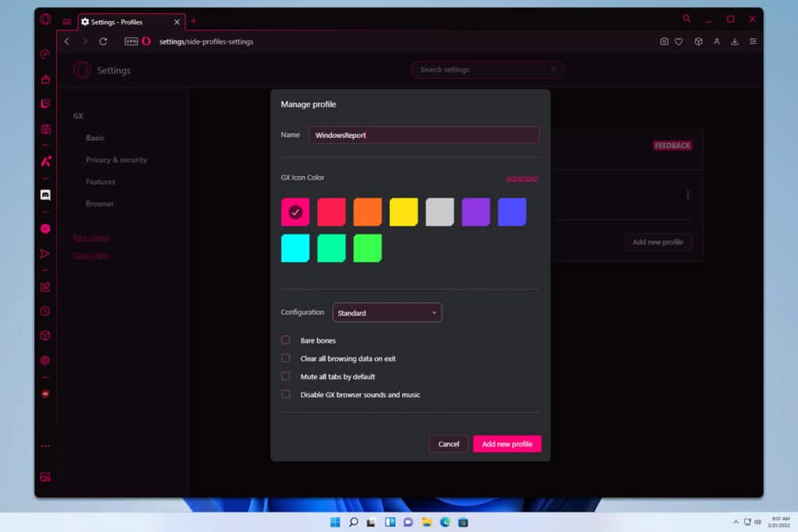The height and width of the screenshot is (532, 798).
Task: Open Settings gear icon in sidebar
Action: (x=45, y=361)
